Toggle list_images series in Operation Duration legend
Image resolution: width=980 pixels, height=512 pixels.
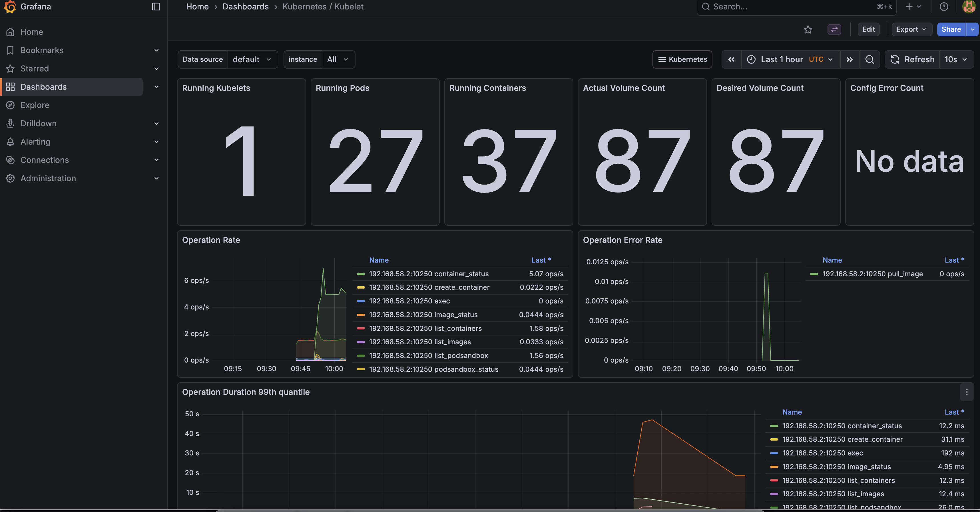[833, 494]
